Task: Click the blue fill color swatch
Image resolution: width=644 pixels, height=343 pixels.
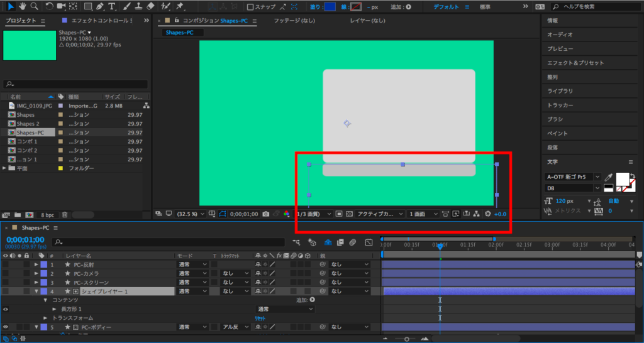Action: point(331,7)
